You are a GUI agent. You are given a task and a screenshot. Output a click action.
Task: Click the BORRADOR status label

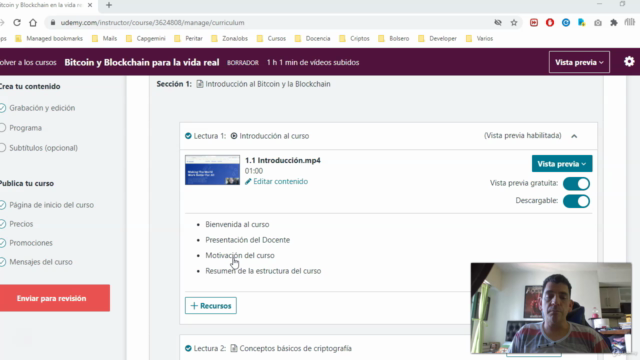click(243, 63)
